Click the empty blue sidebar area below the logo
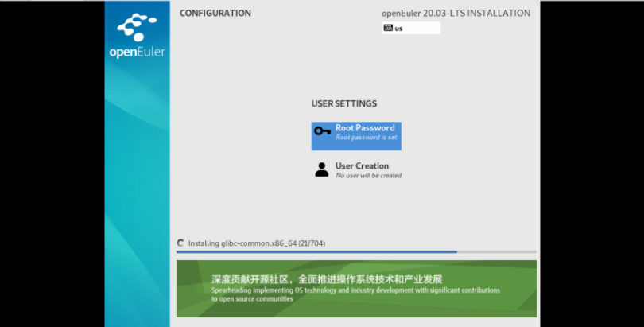The width and height of the screenshot is (644, 327). (137, 199)
